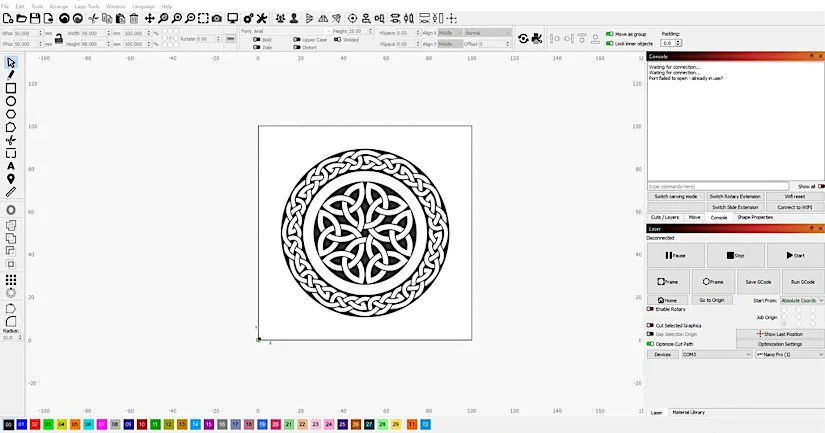The width and height of the screenshot is (825, 433).
Task: Toggle the Italic font switch
Action: tap(257, 47)
